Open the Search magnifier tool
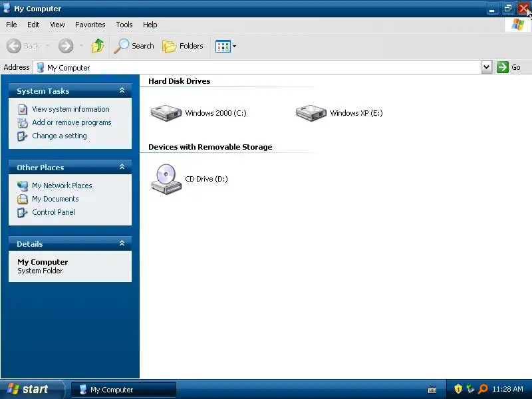Image resolution: width=532 pixels, height=399 pixels. [134, 46]
